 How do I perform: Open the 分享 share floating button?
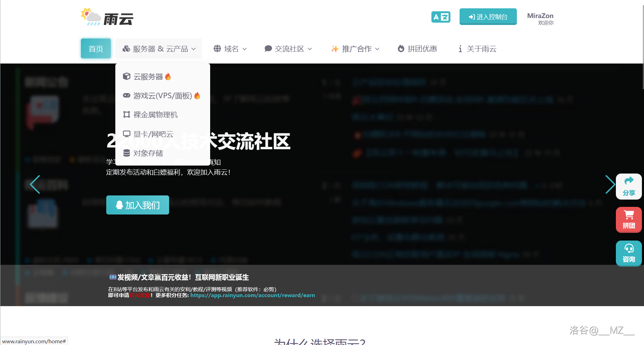628,186
